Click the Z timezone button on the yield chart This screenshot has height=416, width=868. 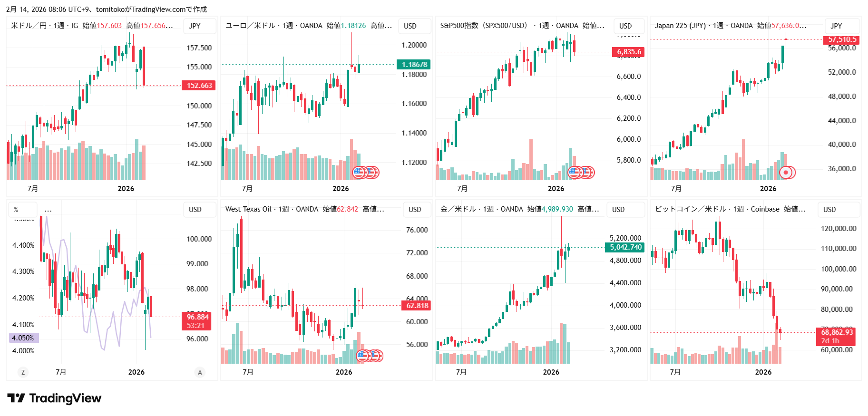(23, 372)
